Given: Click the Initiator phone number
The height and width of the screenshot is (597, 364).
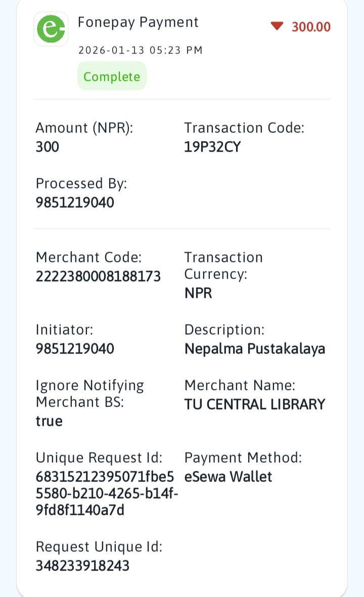Looking at the screenshot, I should click(x=75, y=349).
